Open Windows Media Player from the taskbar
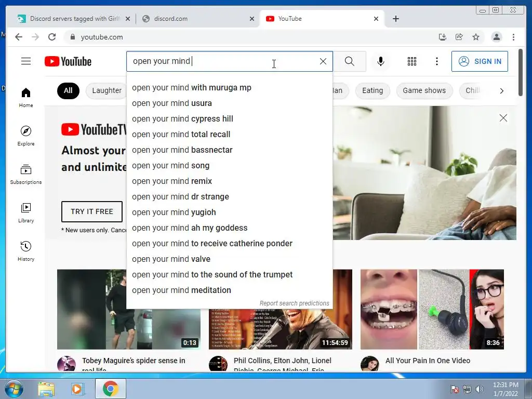 77,389
